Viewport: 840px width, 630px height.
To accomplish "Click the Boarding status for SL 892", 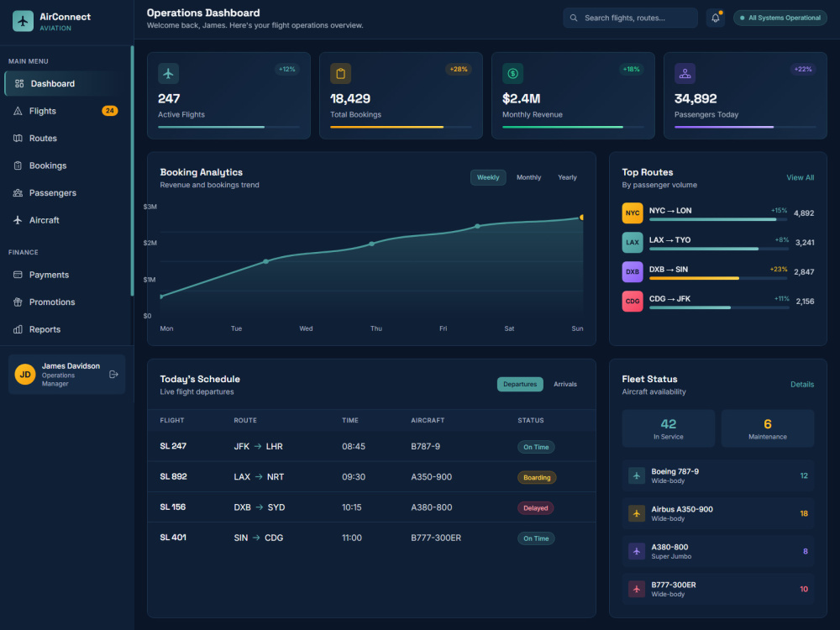I will coord(537,477).
